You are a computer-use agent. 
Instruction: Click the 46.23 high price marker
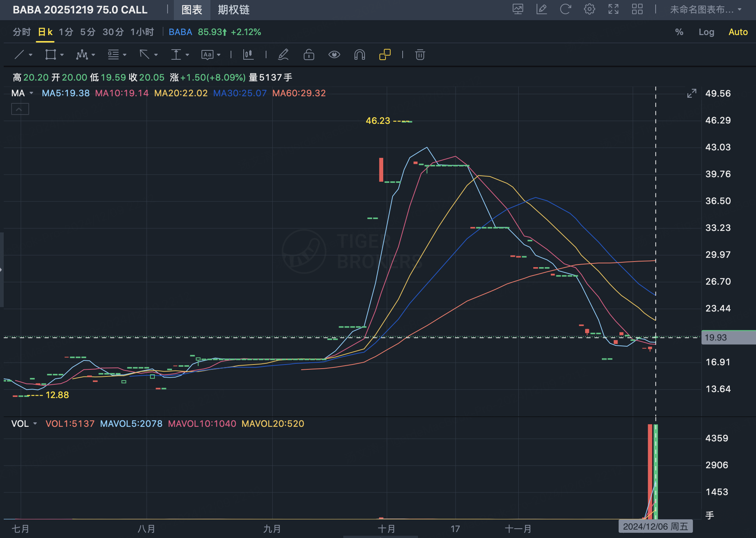[x=378, y=121]
